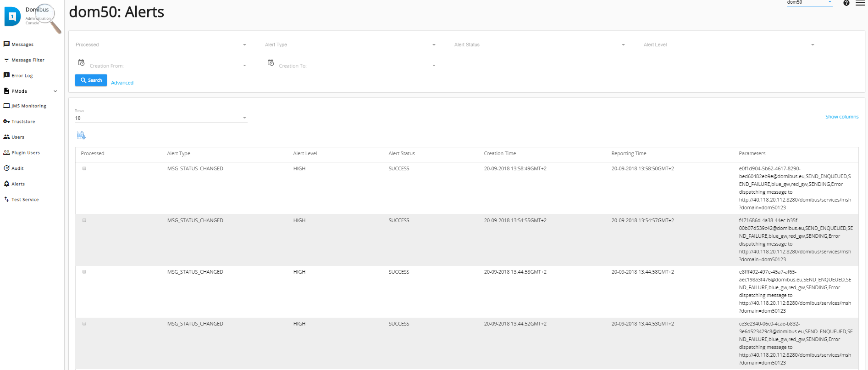Expand the Creation From date picker arrow
This screenshot has width=868, height=370.
coord(244,66)
